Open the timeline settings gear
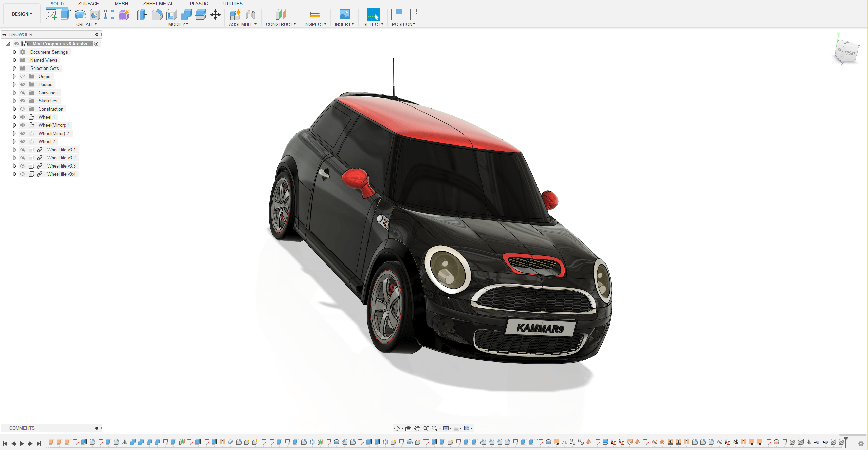Screen dimensions: 868x450 click(861, 443)
